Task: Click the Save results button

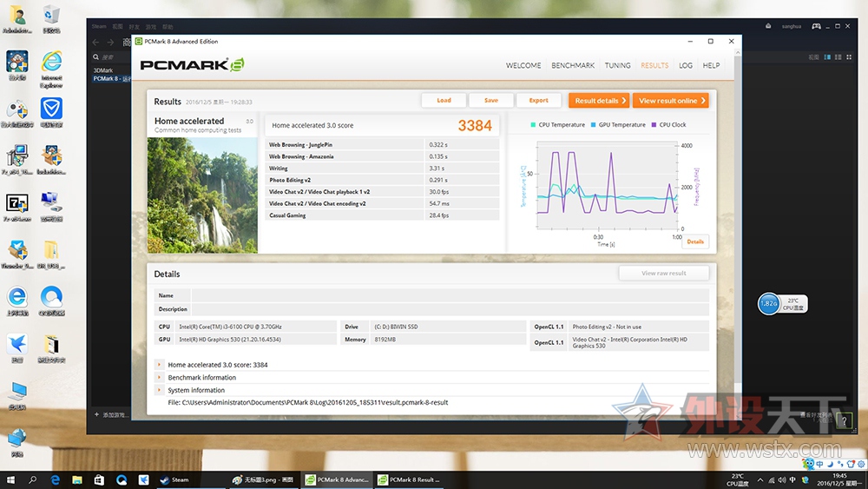Action: pyautogui.click(x=491, y=100)
